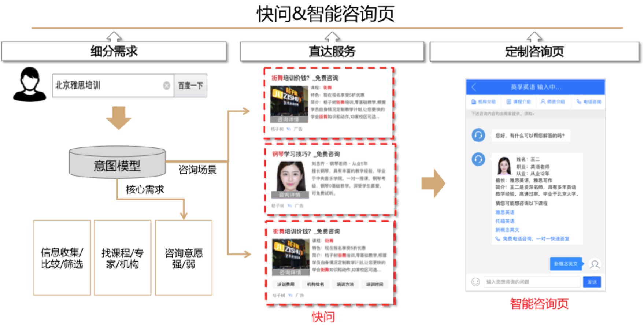Viewport: 644px width, 326px height.
Task: Select the 电话咨询 tab
Action: point(589,101)
